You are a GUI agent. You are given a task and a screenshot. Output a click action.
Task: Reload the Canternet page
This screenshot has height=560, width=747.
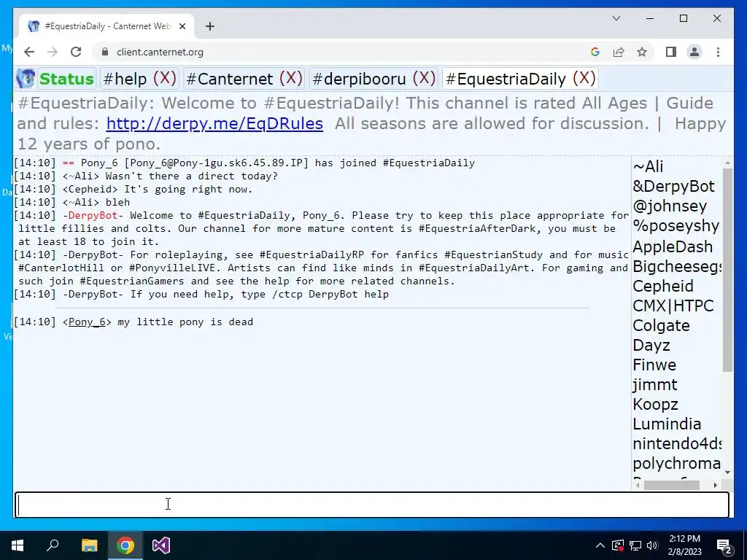[x=76, y=52]
